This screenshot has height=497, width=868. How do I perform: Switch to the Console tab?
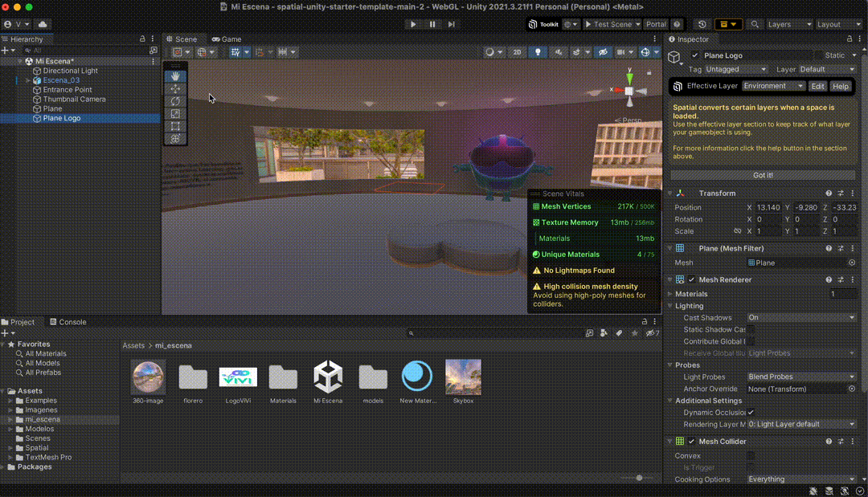tap(68, 322)
